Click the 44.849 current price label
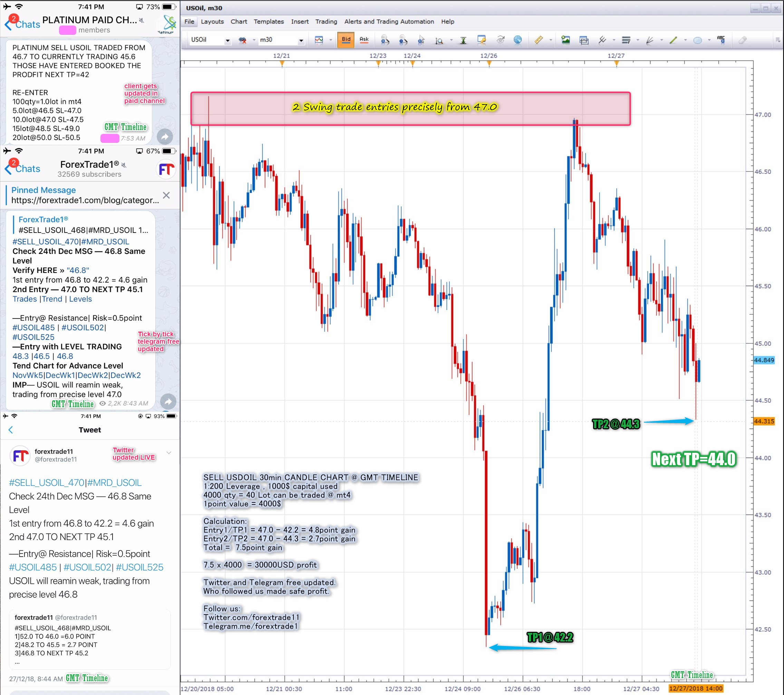784x695 pixels. 764,360
